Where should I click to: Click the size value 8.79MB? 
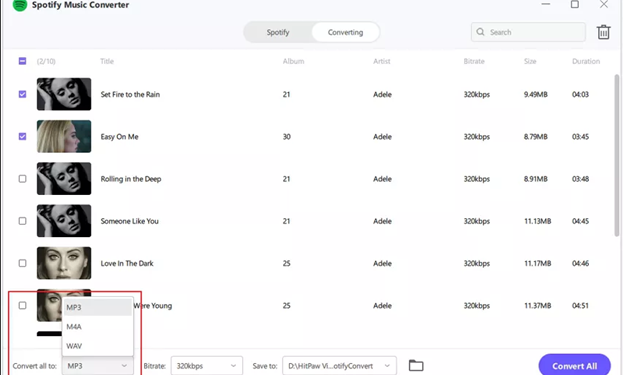[535, 137]
